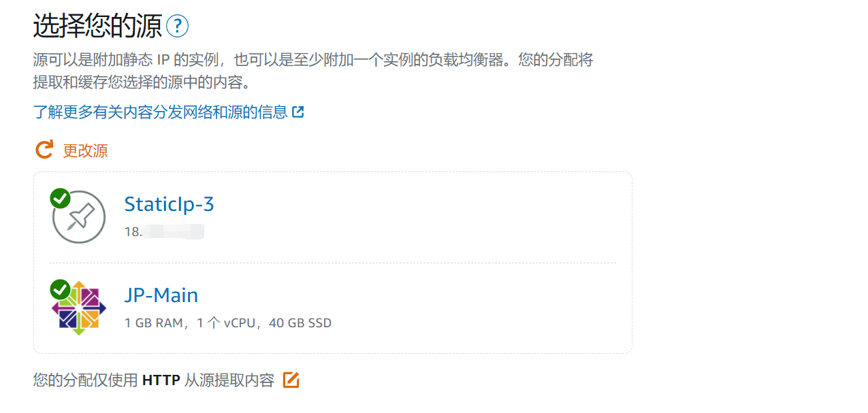Click the bold HTTP protocol text
868x413 pixels.
pos(161,380)
